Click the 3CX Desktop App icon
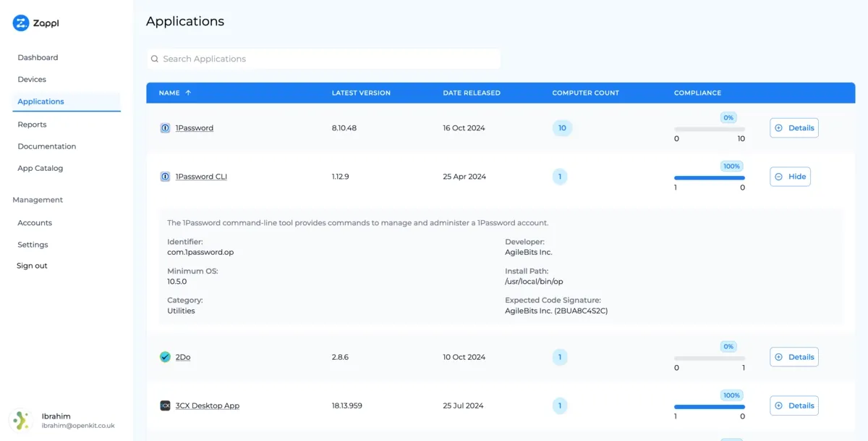This screenshot has height=441, width=868. (165, 405)
